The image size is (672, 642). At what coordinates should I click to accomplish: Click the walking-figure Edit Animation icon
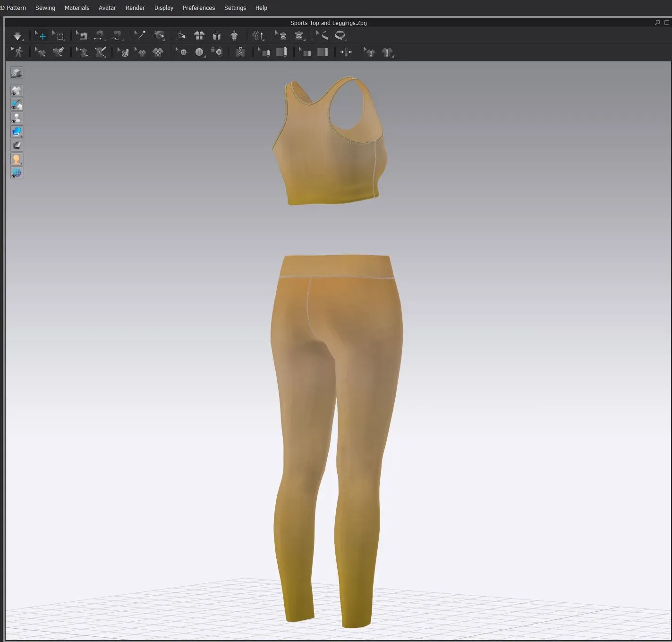pos(18,52)
